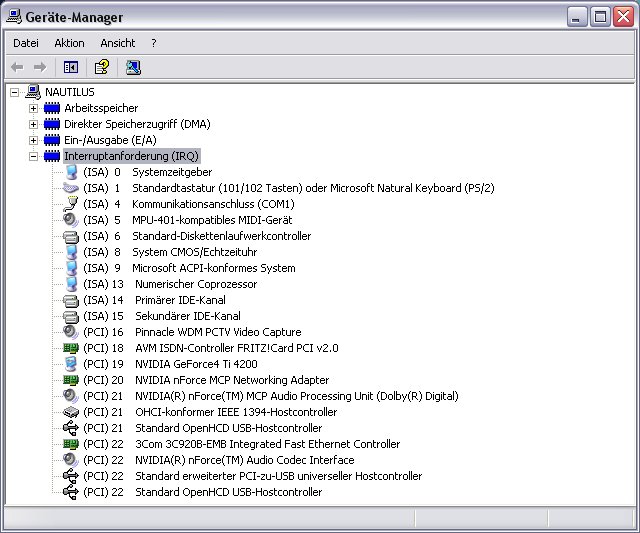Click the scan for hardware changes icon

click(x=133, y=67)
